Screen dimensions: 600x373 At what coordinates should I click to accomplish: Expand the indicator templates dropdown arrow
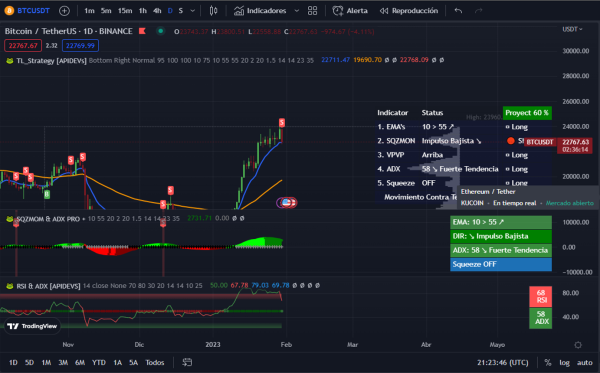(297, 11)
